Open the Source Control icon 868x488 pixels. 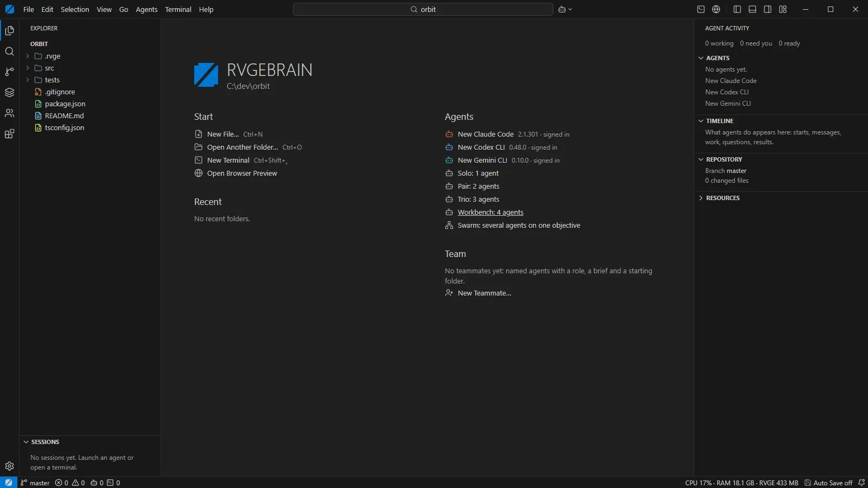[x=9, y=72]
